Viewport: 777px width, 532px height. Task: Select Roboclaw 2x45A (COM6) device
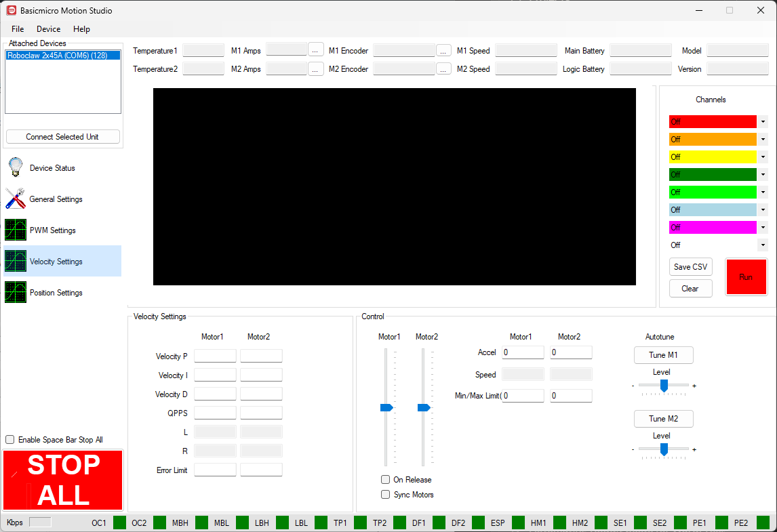coord(63,56)
